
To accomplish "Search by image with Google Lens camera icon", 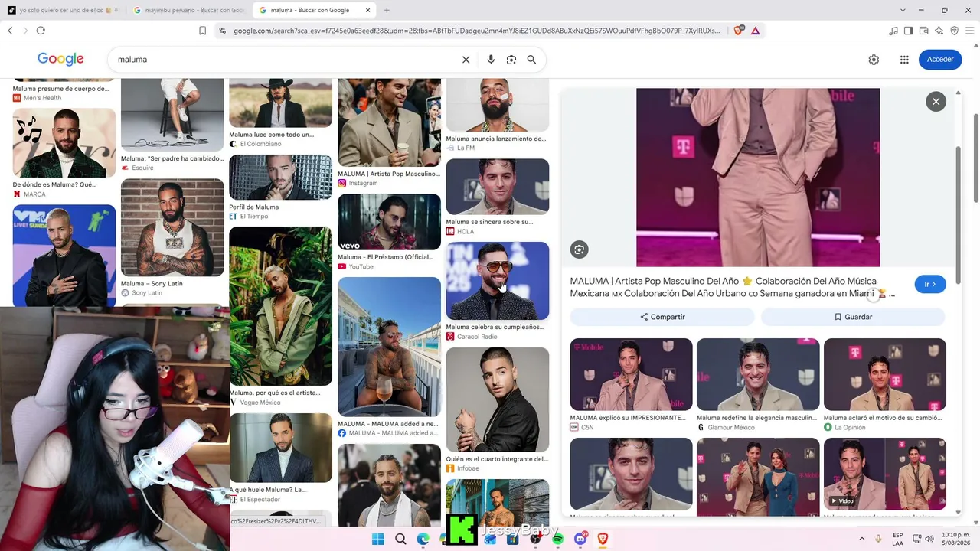I will coord(511,60).
